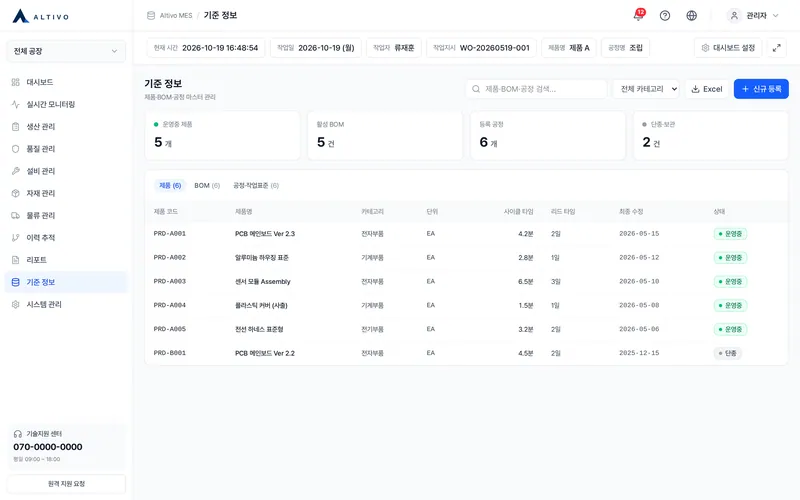The width and height of the screenshot is (800, 500).
Task: Click the gear icon in 대시보드 설정
Action: 705,48
